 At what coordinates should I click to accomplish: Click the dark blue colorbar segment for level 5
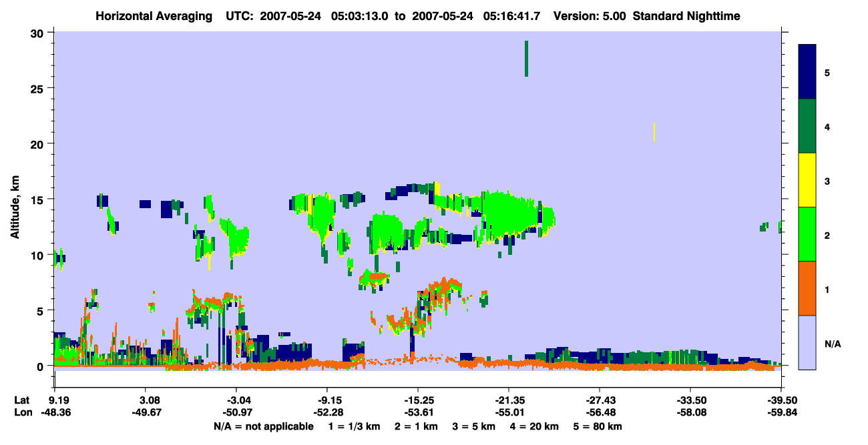tap(807, 72)
